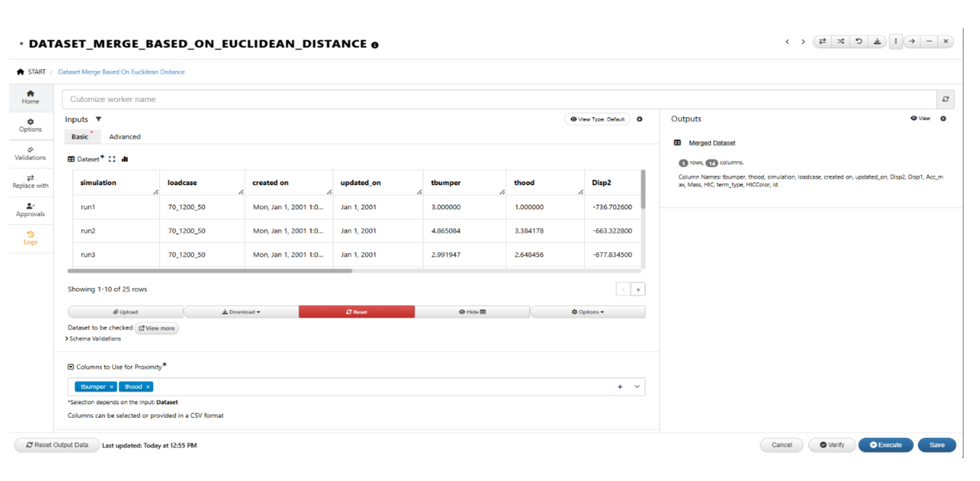Image resolution: width=980 pixels, height=481 pixels.
Task: Click the undo/reset icon in title toolbar
Action: pos(859,41)
